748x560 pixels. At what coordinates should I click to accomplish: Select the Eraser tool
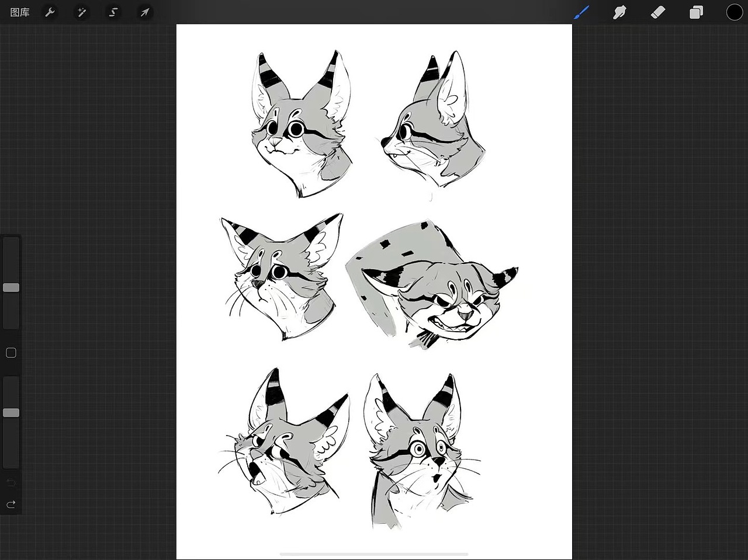point(658,12)
